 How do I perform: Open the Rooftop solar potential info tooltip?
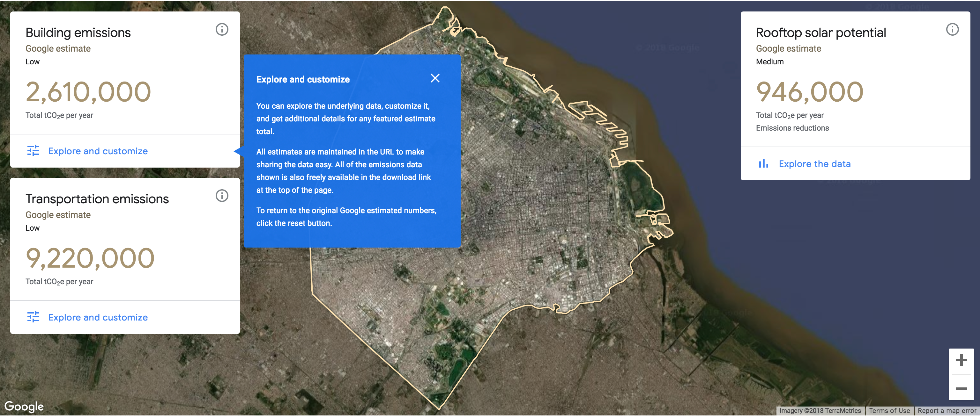point(952,29)
